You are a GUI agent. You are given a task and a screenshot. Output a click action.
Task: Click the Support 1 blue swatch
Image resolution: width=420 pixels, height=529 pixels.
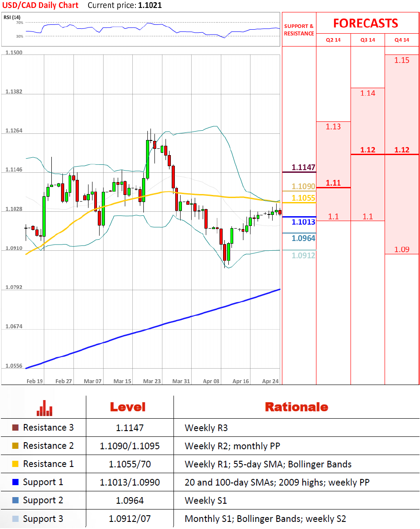[x=15, y=482]
